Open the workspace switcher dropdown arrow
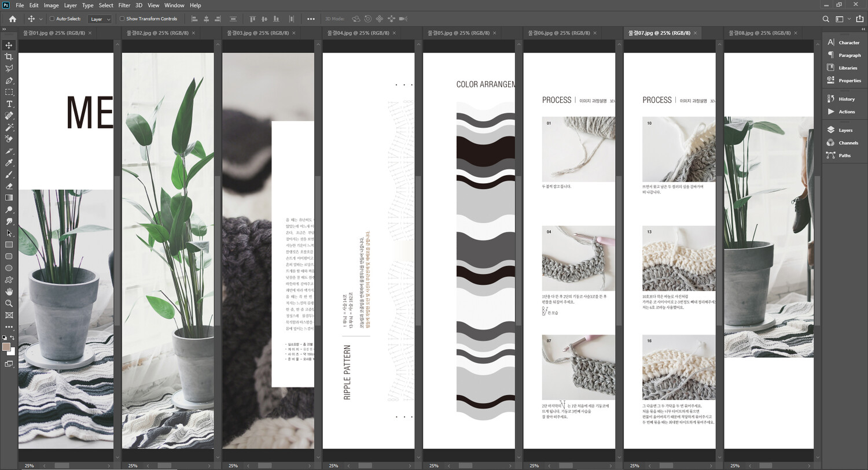This screenshot has height=470, width=868. click(849, 19)
